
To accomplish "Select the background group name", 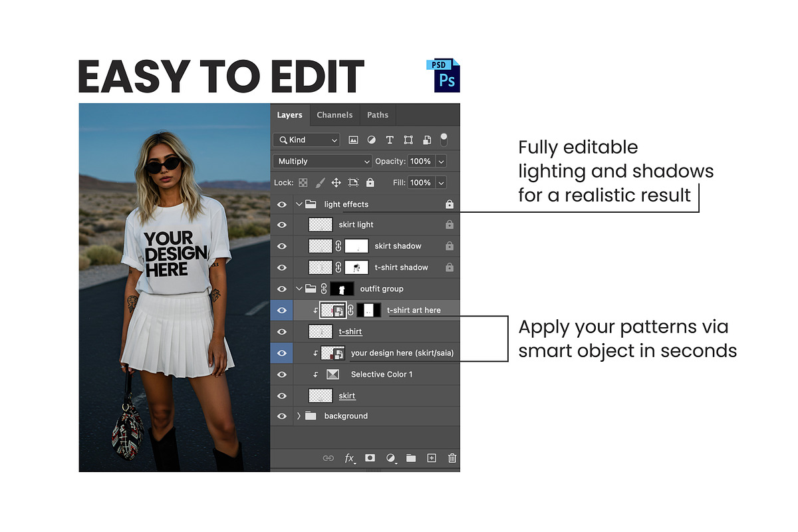I will [346, 416].
